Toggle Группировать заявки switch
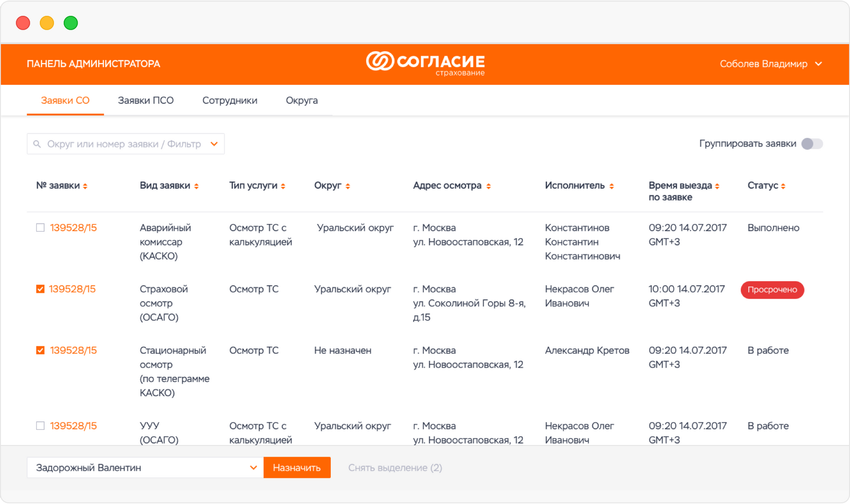The height and width of the screenshot is (504, 850). pyautogui.click(x=812, y=144)
